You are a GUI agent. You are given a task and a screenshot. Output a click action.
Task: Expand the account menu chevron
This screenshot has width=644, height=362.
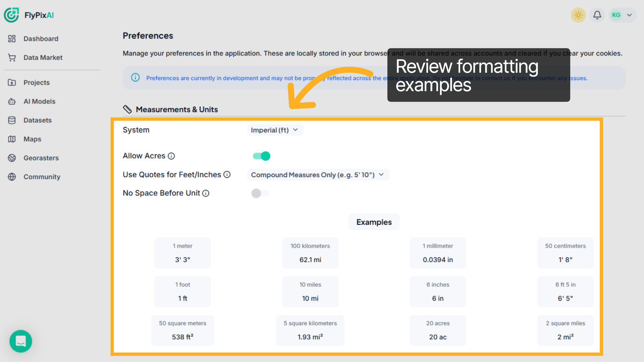tap(630, 15)
